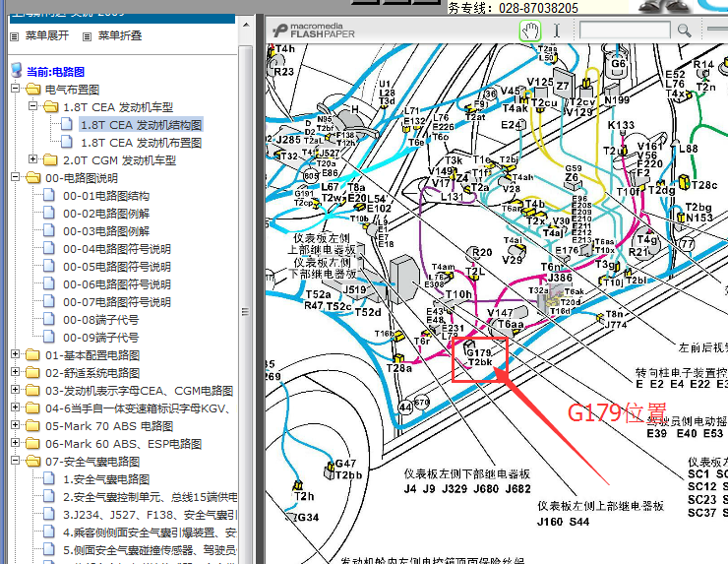
Task: Expand the 2.0T CGM 发动机车型 folder
Action: click(33, 159)
